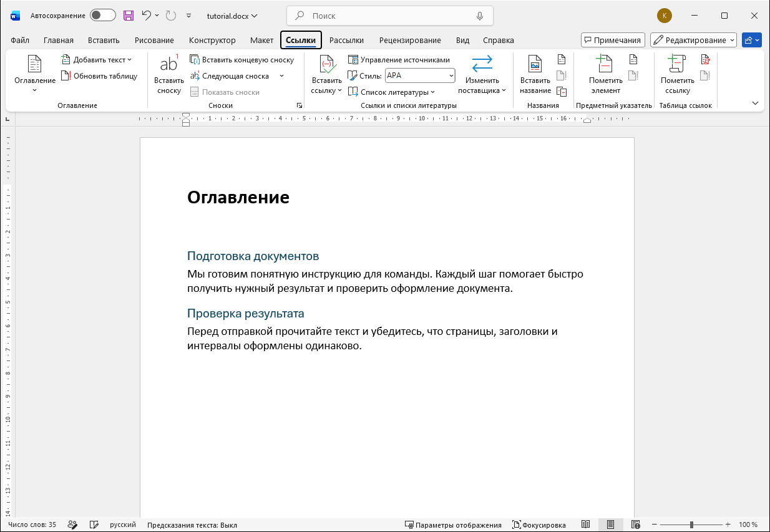Image resolution: width=770 pixels, height=532 pixels.
Task: Select Print Layout view icon
Action: click(610, 525)
